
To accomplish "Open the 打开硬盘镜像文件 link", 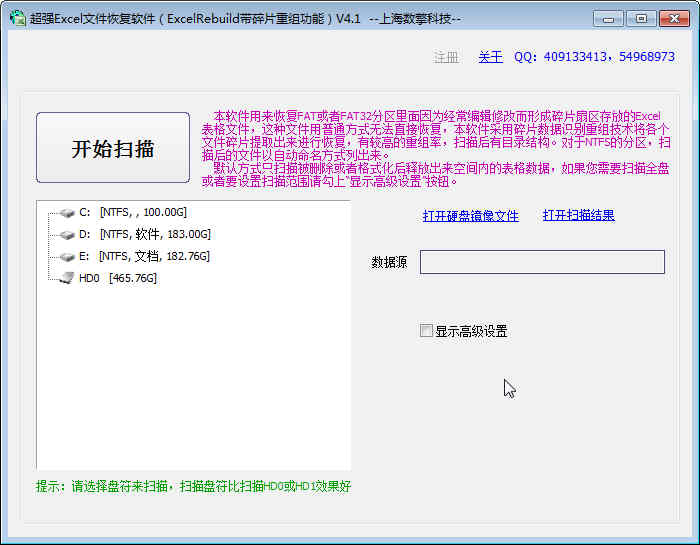I will click(x=471, y=216).
